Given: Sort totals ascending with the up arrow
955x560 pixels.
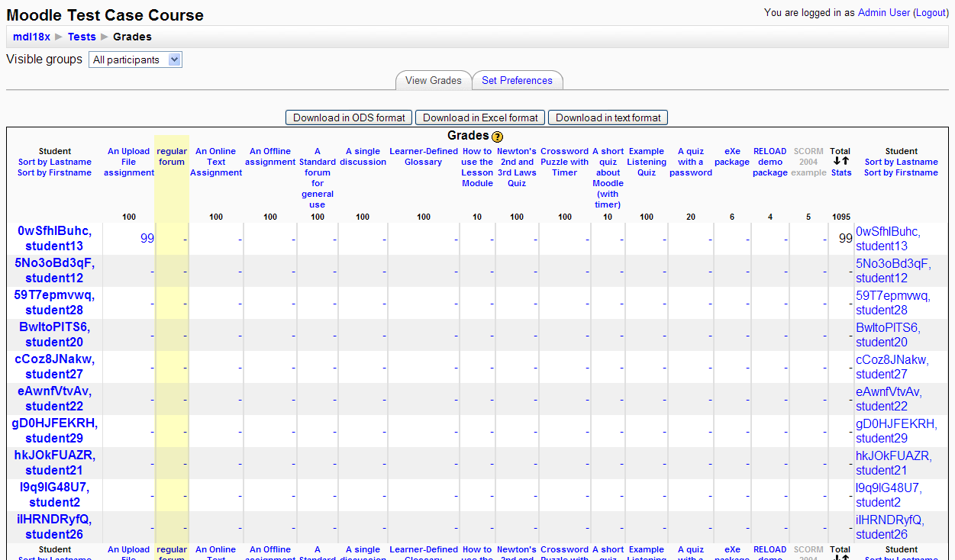Looking at the screenshot, I should (845, 161).
